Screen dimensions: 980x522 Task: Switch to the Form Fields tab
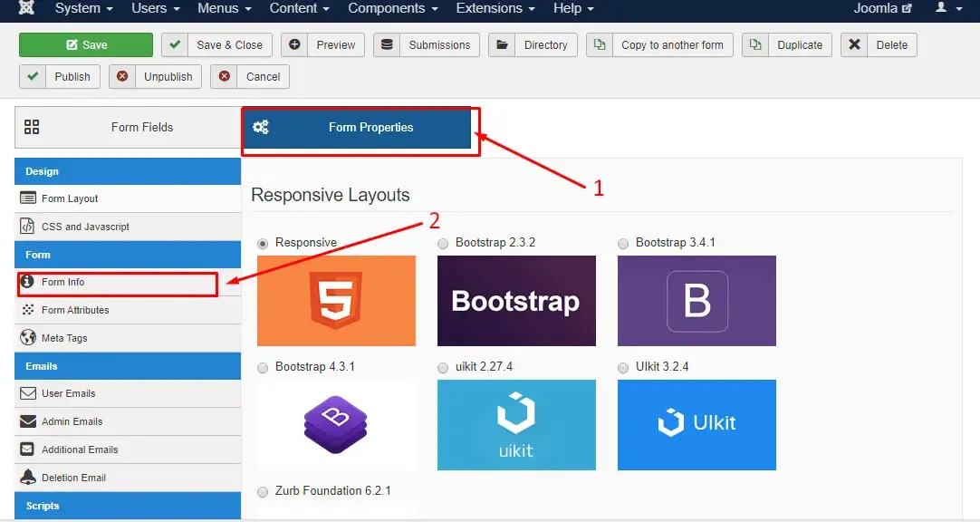pyautogui.click(x=128, y=127)
